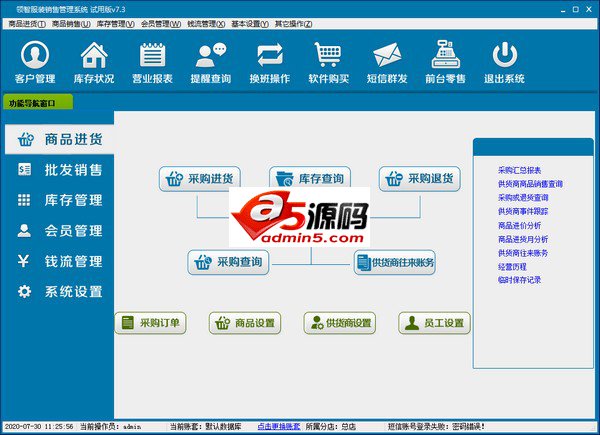
Task: Click the 库存查询 button
Action: coord(310,177)
